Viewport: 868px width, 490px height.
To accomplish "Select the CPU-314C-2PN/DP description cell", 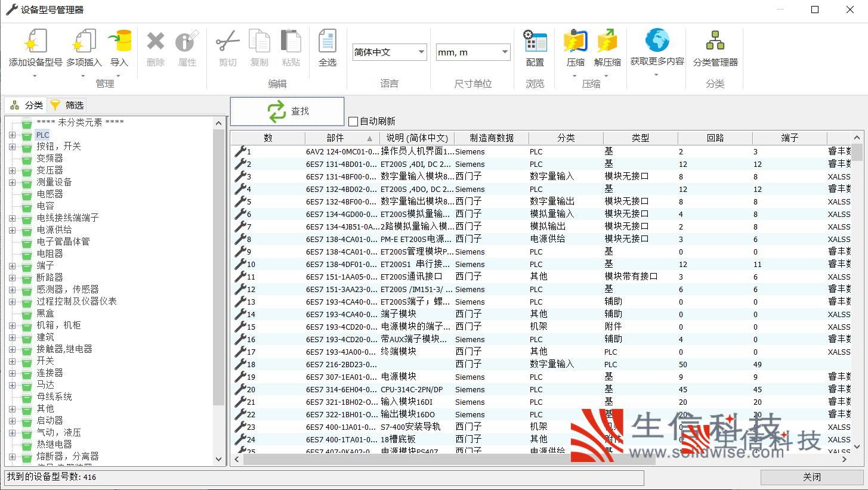I will click(x=417, y=389).
